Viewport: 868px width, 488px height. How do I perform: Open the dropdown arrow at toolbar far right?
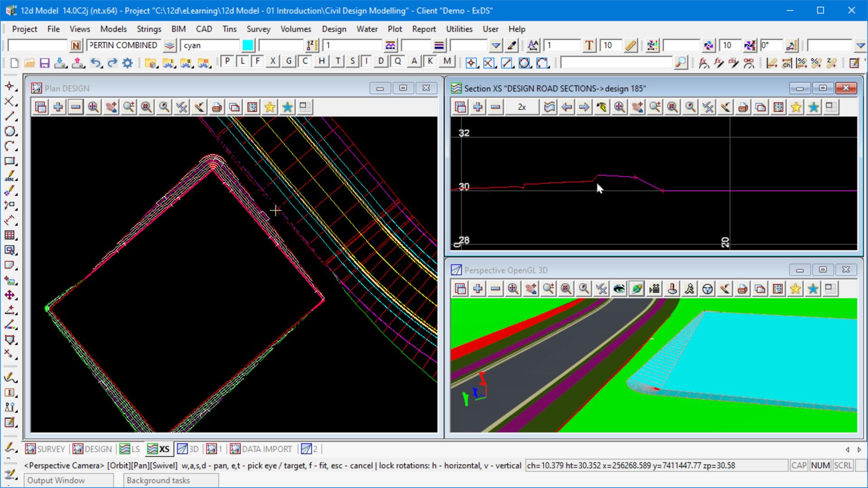860,45
